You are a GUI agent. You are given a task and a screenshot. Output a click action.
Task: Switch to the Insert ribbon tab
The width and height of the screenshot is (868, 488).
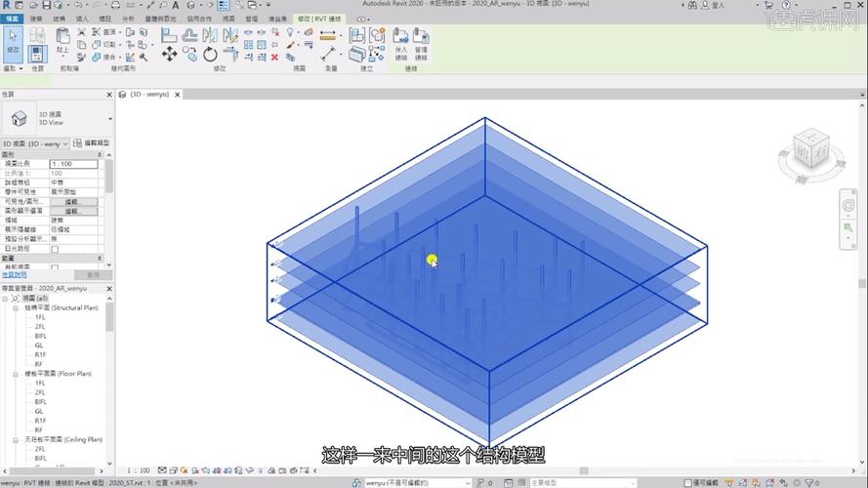click(x=82, y=19)
